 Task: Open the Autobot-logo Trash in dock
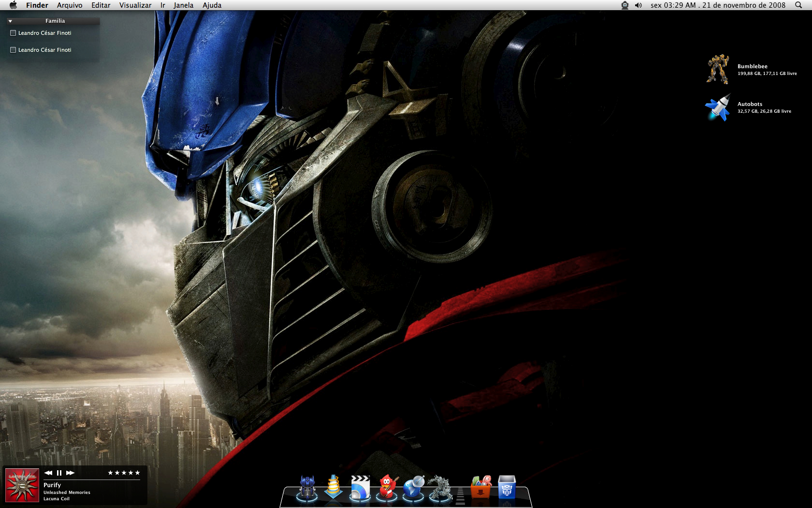point(507,487)
